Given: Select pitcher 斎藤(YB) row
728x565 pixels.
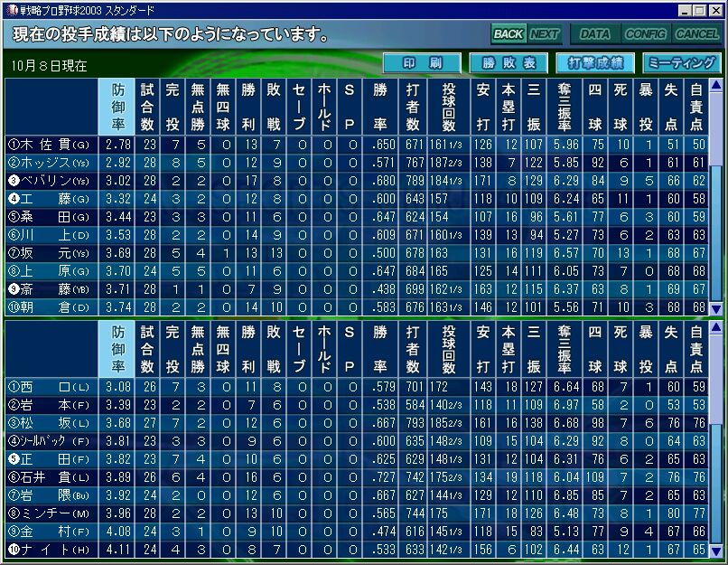Looking at the screenshot, I should [357, 289].
